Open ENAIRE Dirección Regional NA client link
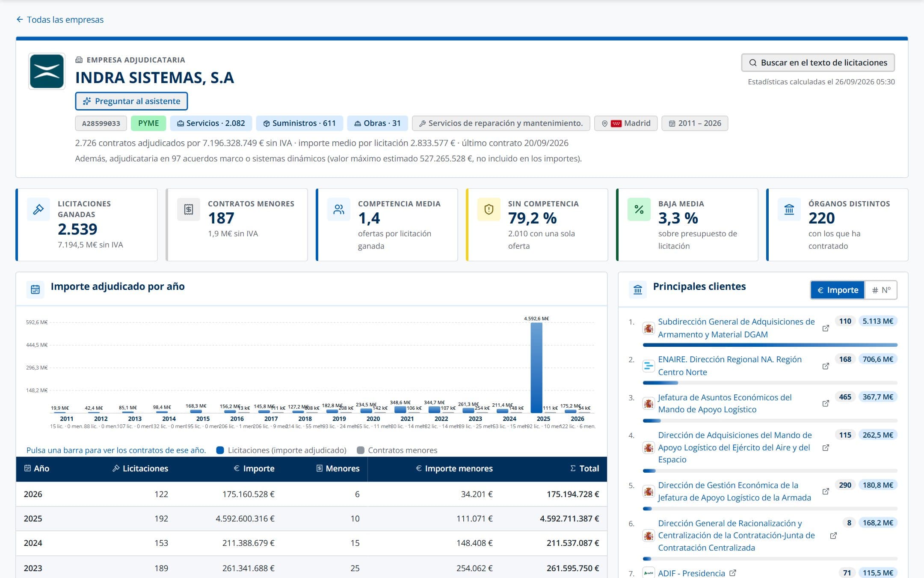The height and width of the screenshot is (578, 924). pyautogui.click(x=730, y=366)
